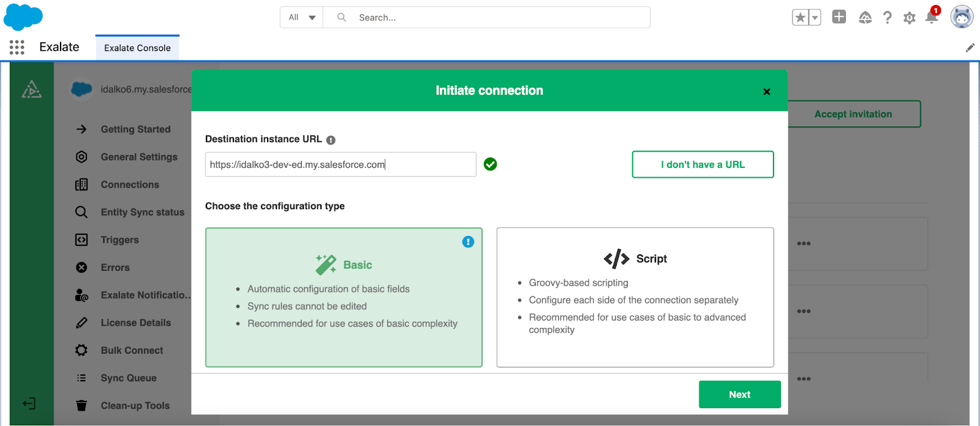
Task: Click the Getting Started arrow icon
Action: point(81,129)
